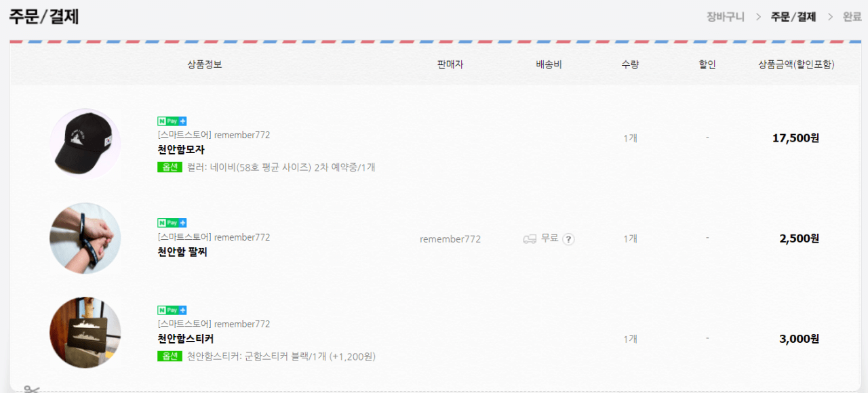
Task: Select the 주문/결제 breadcrumb step
Action: tap(793, 17)
